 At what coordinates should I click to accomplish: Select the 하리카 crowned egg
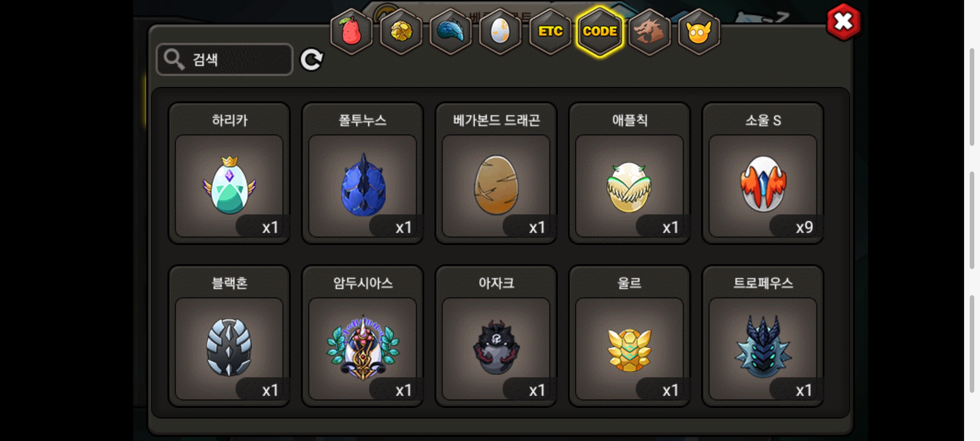pos(229,173)
